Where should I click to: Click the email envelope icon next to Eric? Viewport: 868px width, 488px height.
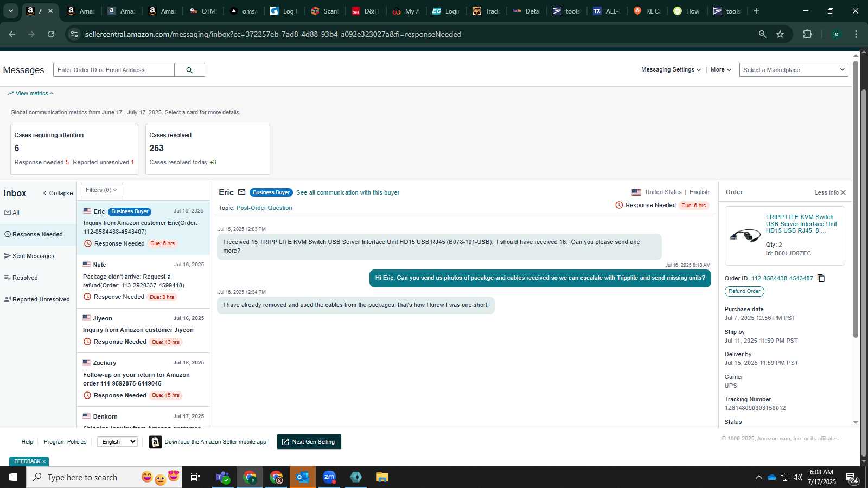241,192
